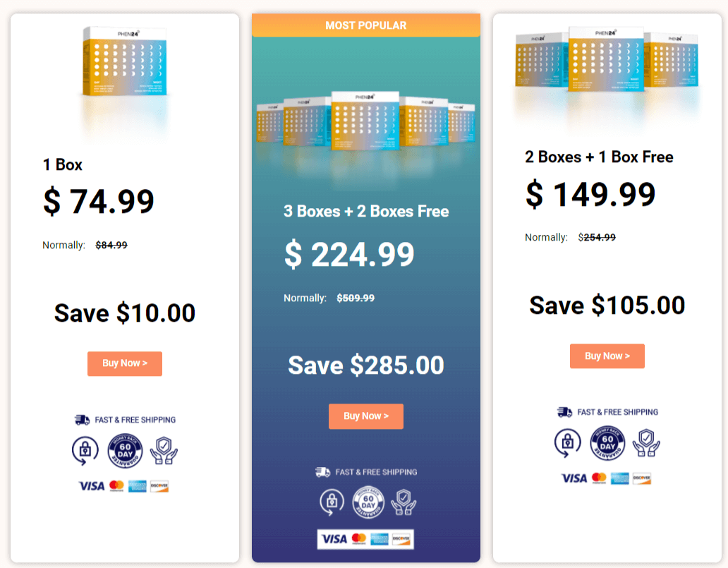The width and height of the screenshot is (728, 568).
Task: Click Buy Now for 2 Boxes offer
Action: tap(607, 356)
